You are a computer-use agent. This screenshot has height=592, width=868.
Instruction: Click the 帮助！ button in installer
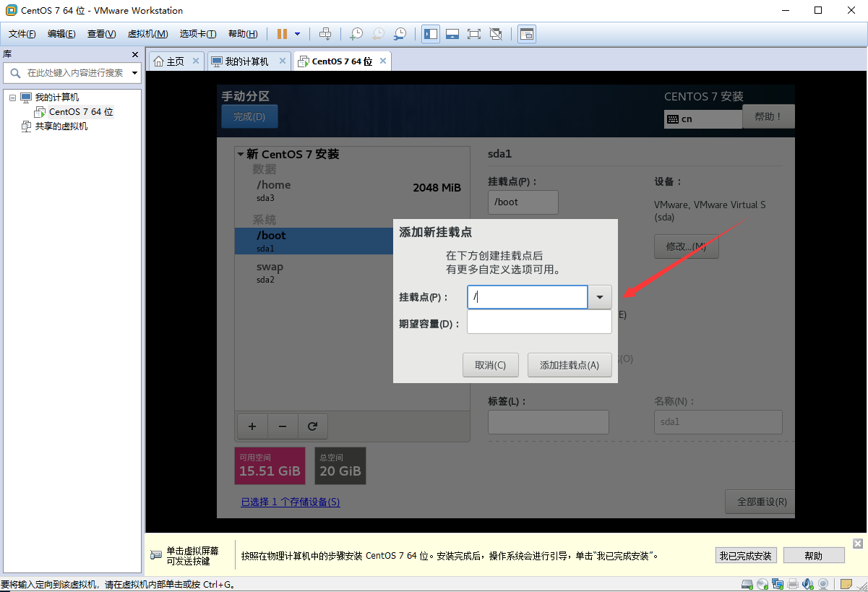(x=768, y=116)
